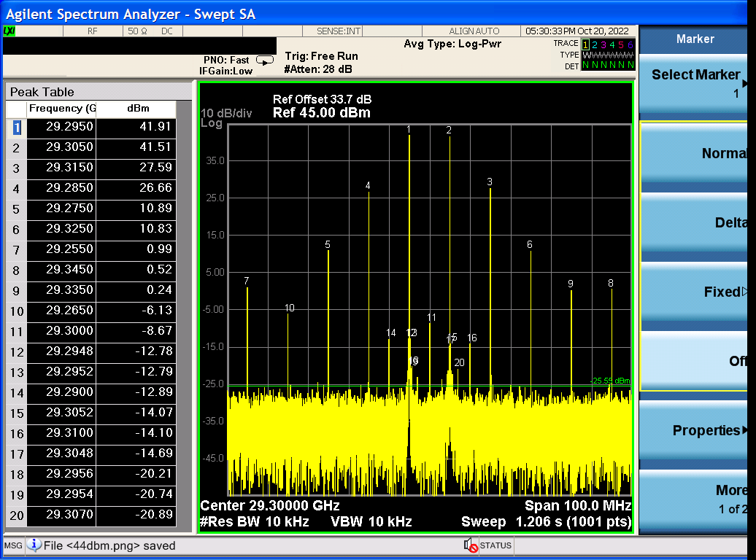Click frequency 29.3450 in peak table
756x560 pixels.
point(69,269)
